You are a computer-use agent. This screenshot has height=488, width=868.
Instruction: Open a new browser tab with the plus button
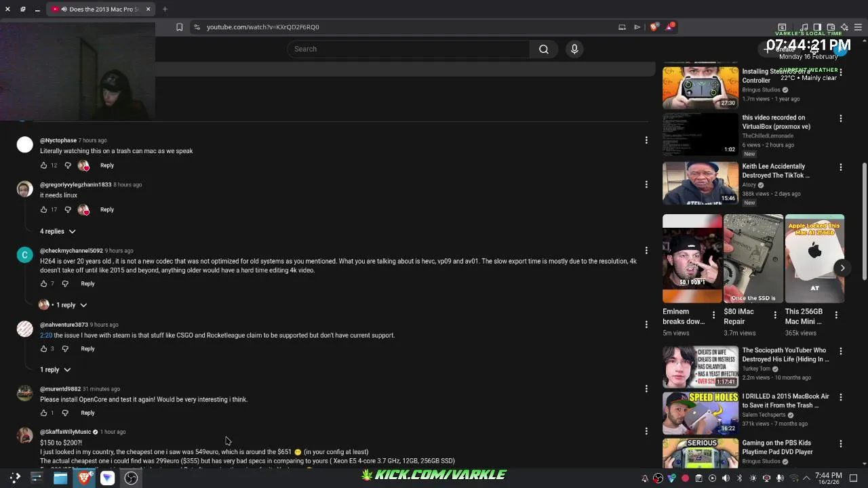tap(165, 9)
